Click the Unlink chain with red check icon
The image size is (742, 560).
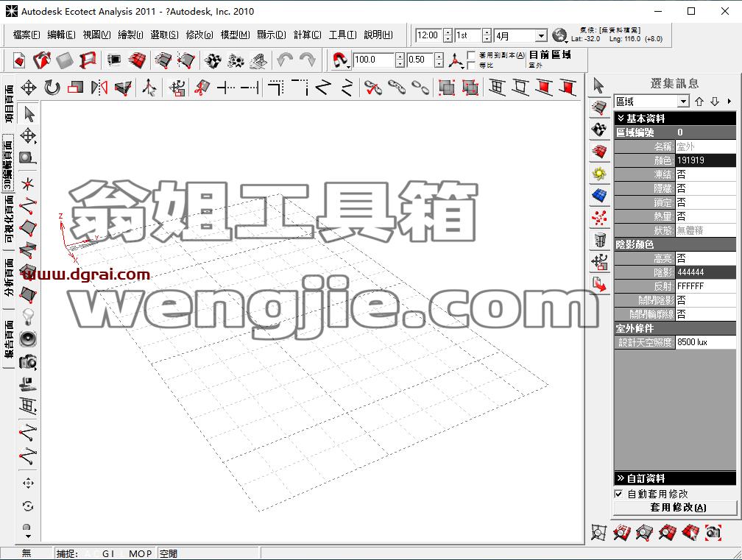373,88
